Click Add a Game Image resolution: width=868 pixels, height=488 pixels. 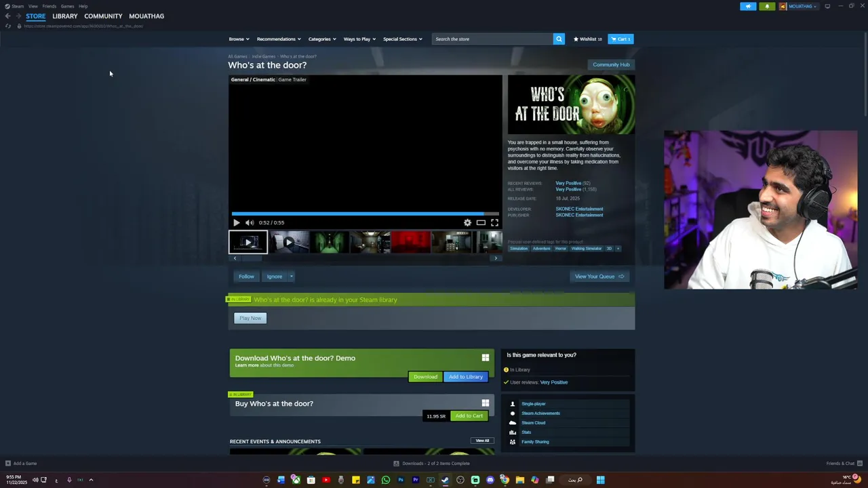[21, 464]
